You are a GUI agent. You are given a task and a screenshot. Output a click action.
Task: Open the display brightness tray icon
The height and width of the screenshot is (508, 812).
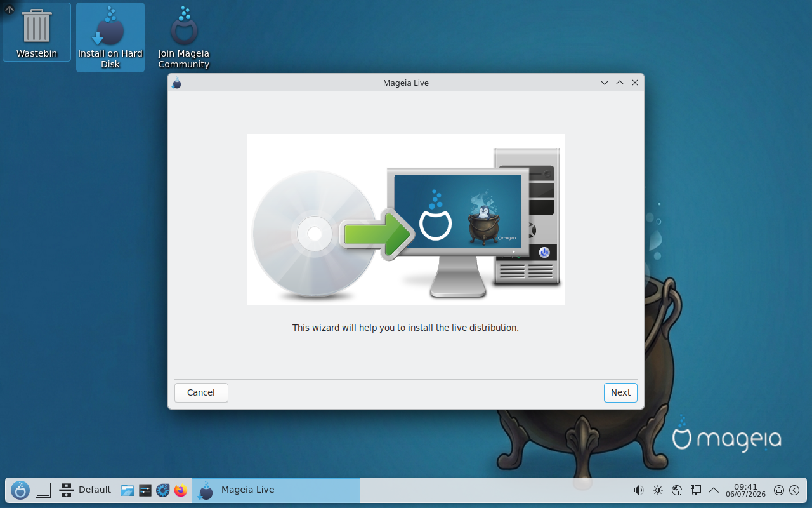(x=658, y=490)
